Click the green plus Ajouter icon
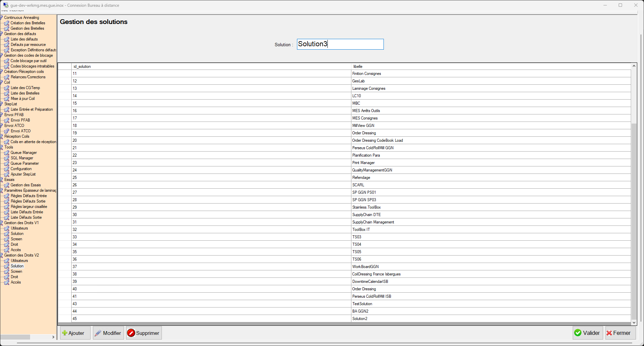Image resolution: width=644 pixels, height=346 pixels. coord(65,333)
